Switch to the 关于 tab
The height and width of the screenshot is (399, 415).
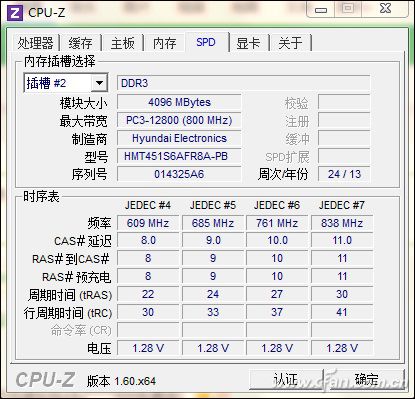point(290,43)
